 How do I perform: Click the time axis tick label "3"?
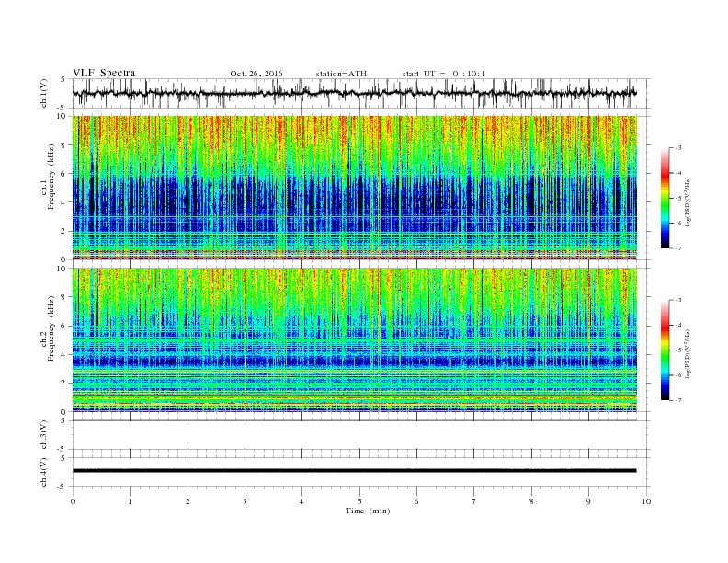[x=245, y=501]
